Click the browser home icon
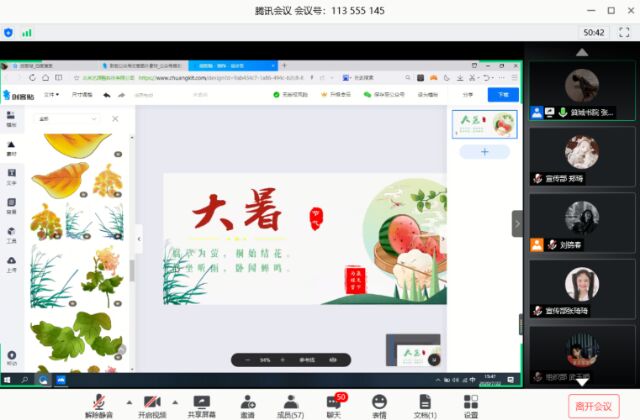 pyautogui.click(x=46, y=78)
